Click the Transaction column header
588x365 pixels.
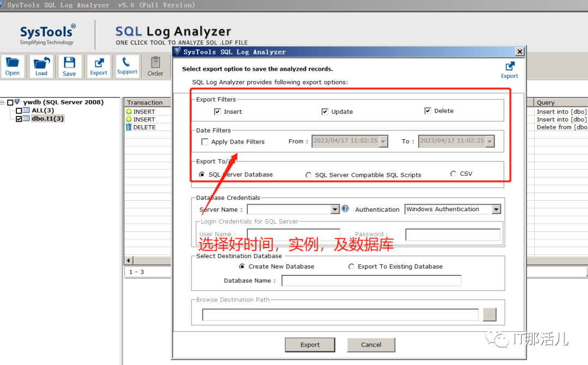[x=148, y=102]
